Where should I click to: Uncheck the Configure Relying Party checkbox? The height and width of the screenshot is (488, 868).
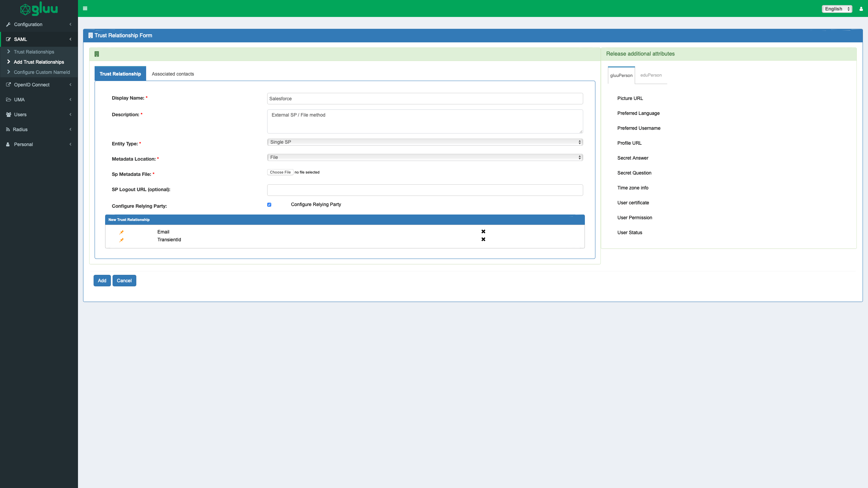(x=269, y=205)
